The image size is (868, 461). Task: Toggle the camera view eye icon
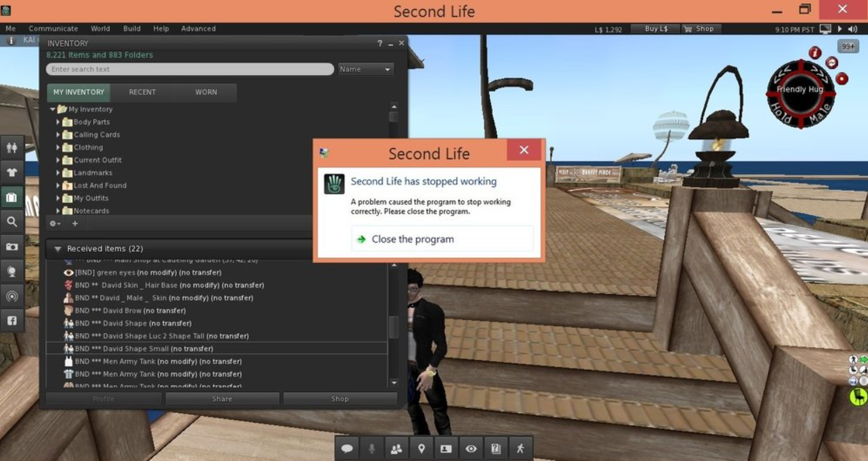click(471, 448)
